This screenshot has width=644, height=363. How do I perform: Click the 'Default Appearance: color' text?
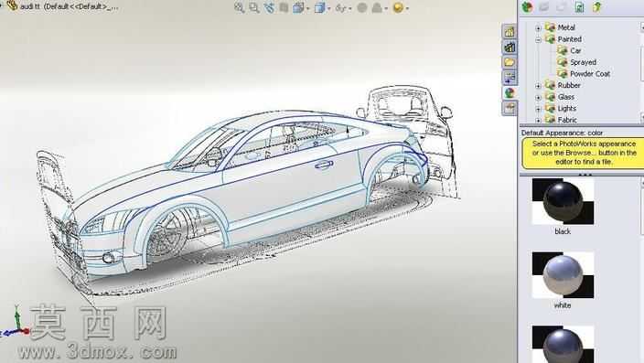(x=563, y=133)
